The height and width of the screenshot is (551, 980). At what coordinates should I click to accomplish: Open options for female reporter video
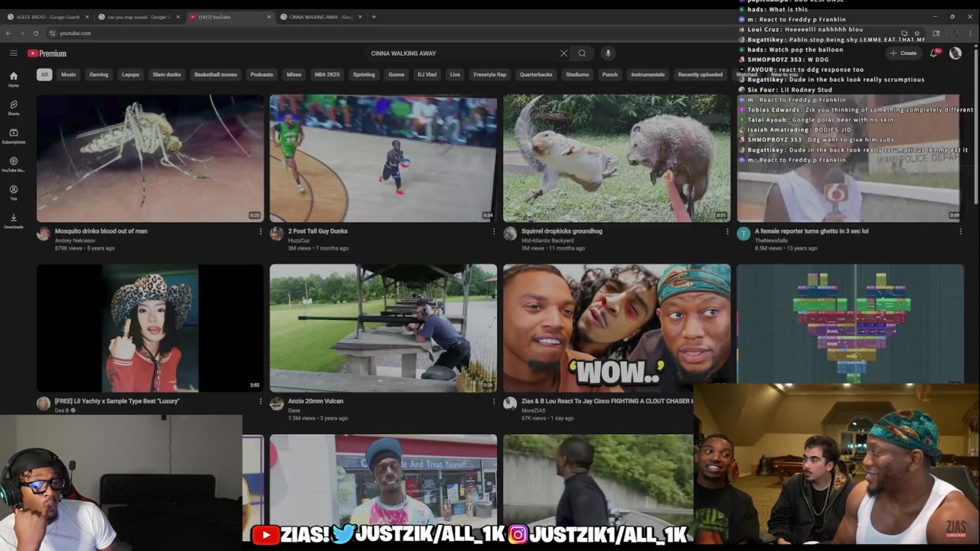[x=960, y=231]
